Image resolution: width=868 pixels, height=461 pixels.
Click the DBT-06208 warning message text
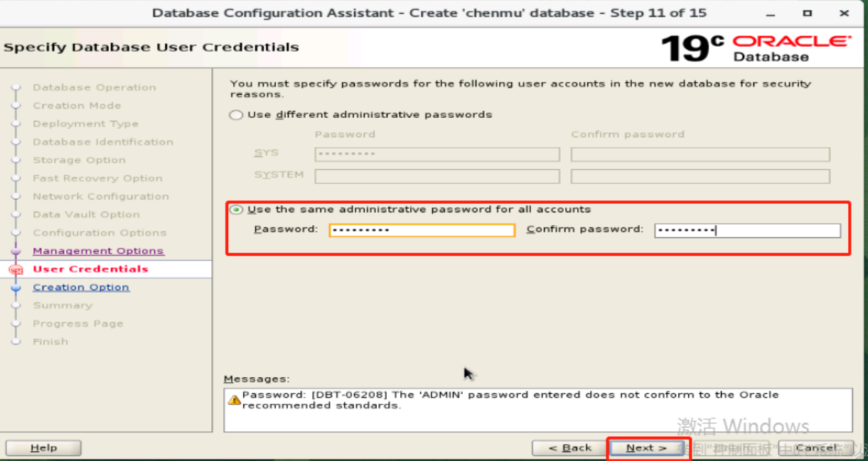tap(510, 400)
